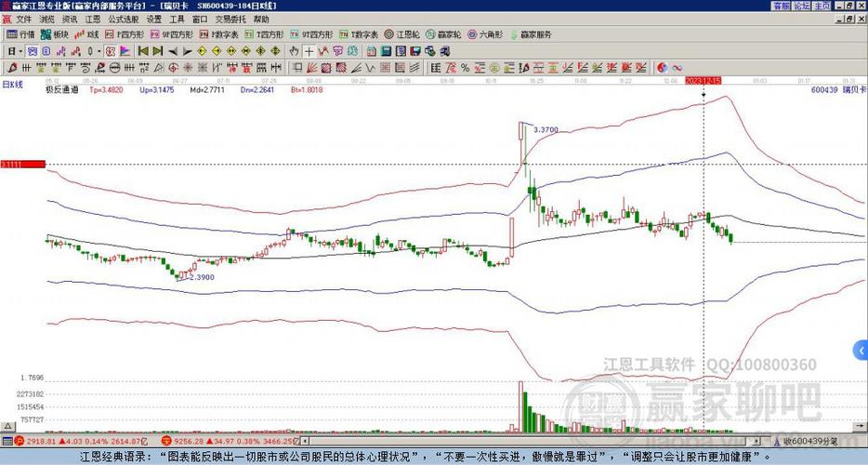Select the percent % retracement tool
Screen dimensions: 868x465
pyautogui.click(x=465, y=68)
